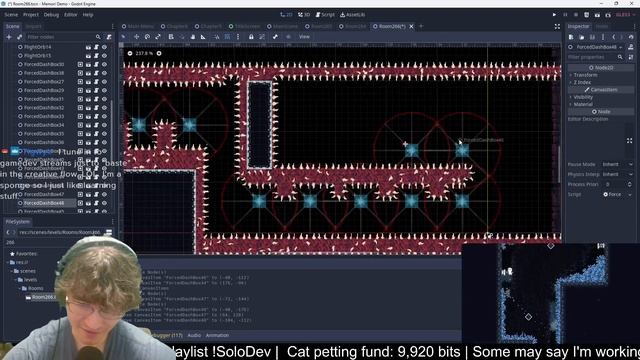Click signals icon on ForcedDashBox34 row
This screenshot has height=360, width=640.
click(80, 125)
